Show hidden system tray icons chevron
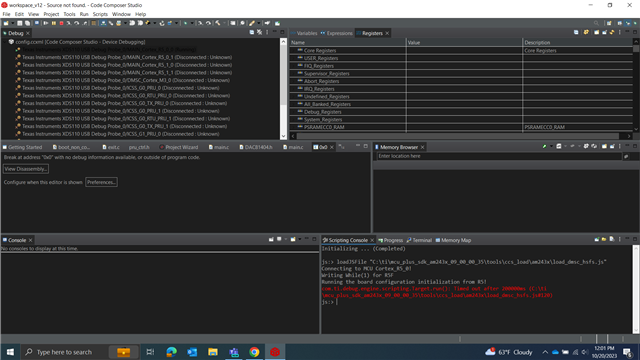640x360 pixels. tap(545, 352)
